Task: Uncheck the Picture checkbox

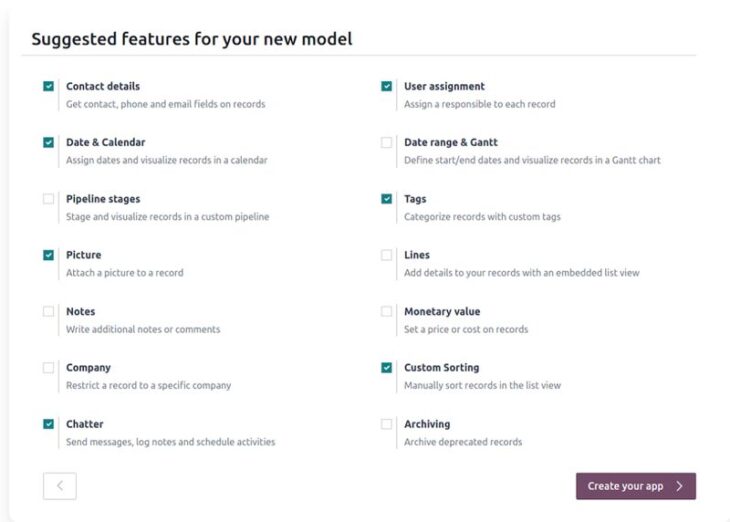Action: click(x=49, y=255)
